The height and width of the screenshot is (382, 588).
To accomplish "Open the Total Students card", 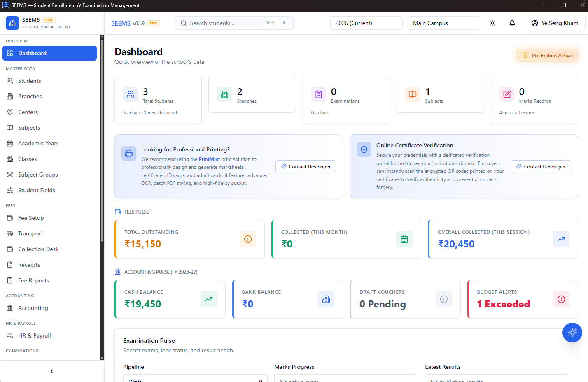I will pyautogui.click(x=158, y=100).
